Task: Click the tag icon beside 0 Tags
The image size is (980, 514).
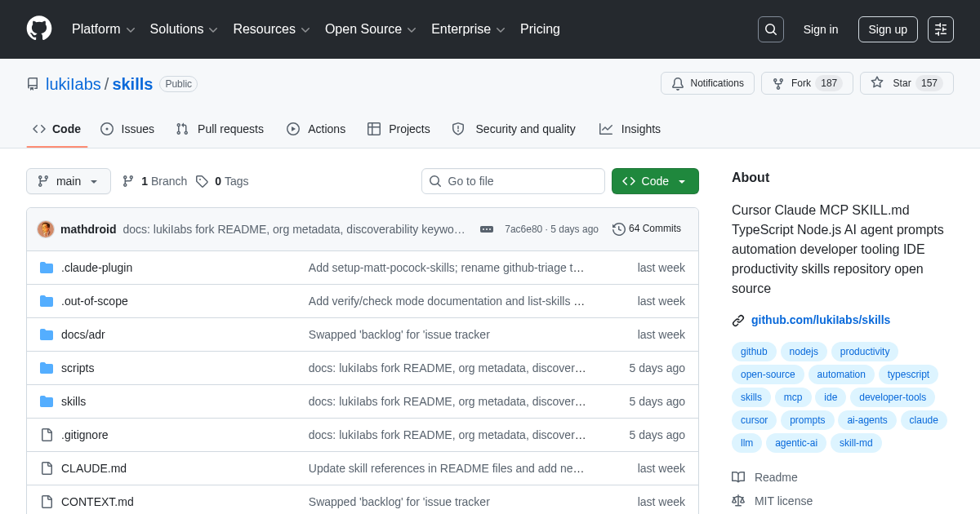Action: tap(202, 181)
